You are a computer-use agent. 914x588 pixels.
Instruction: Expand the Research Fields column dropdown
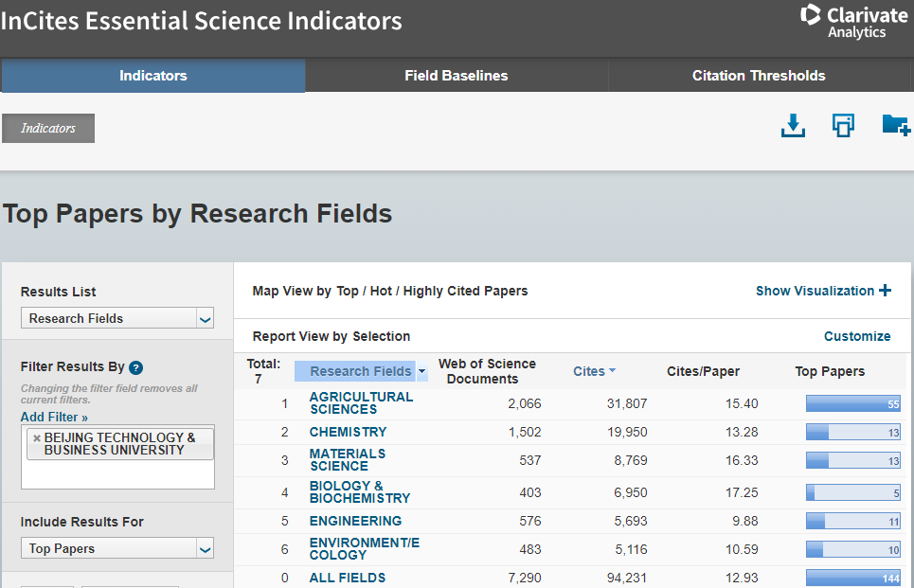click(x=421, y=371)
